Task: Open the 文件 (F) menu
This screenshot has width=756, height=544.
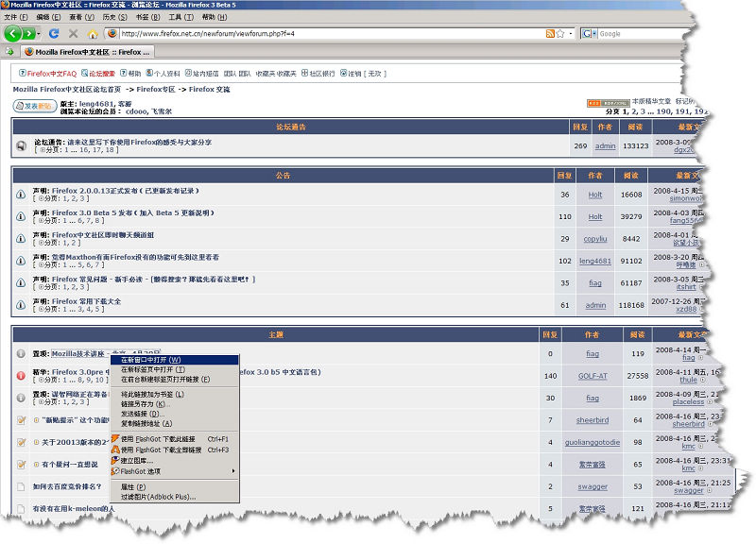Action: pos(16,17)
